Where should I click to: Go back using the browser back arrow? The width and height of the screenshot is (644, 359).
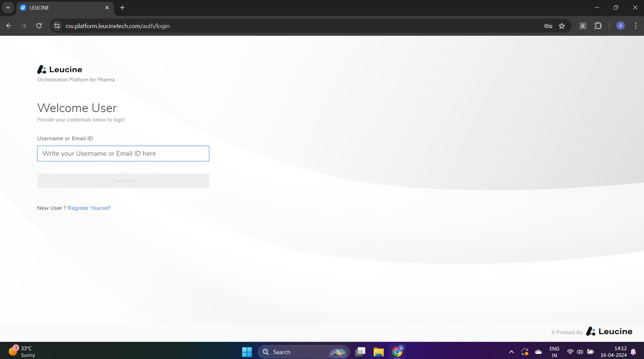point(9,26)
